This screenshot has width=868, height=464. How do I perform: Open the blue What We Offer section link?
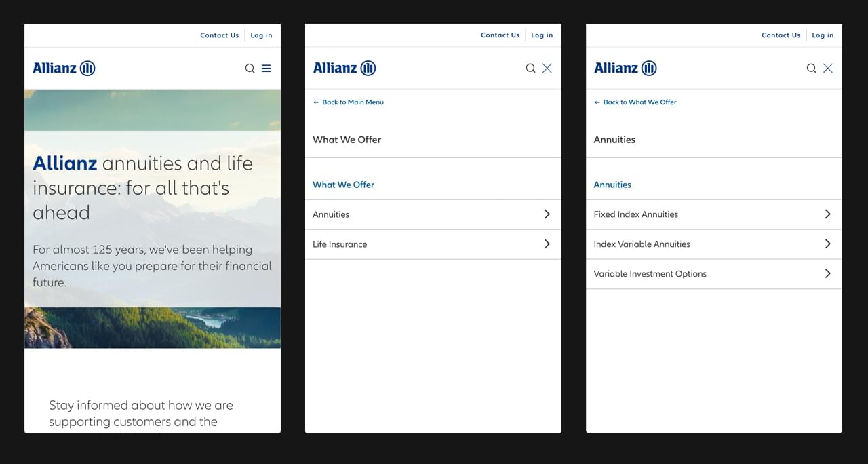[x=343, y=185]
